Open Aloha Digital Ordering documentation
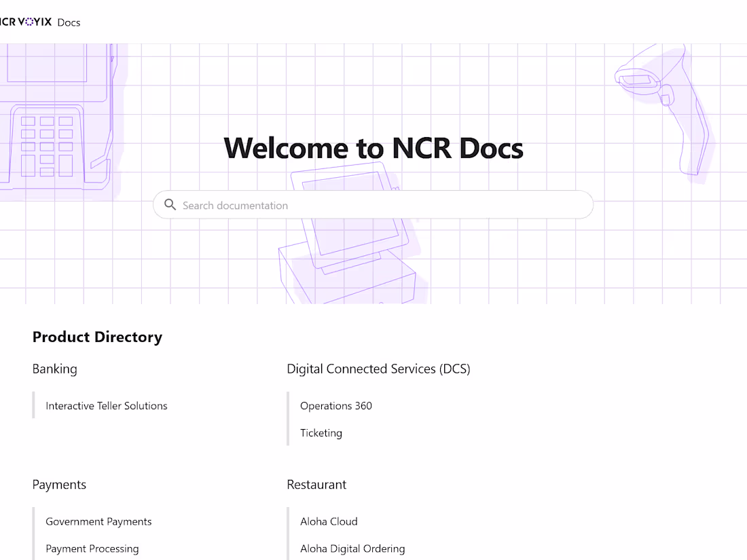Viewport: 747px width, 560px height. (352, 548)
